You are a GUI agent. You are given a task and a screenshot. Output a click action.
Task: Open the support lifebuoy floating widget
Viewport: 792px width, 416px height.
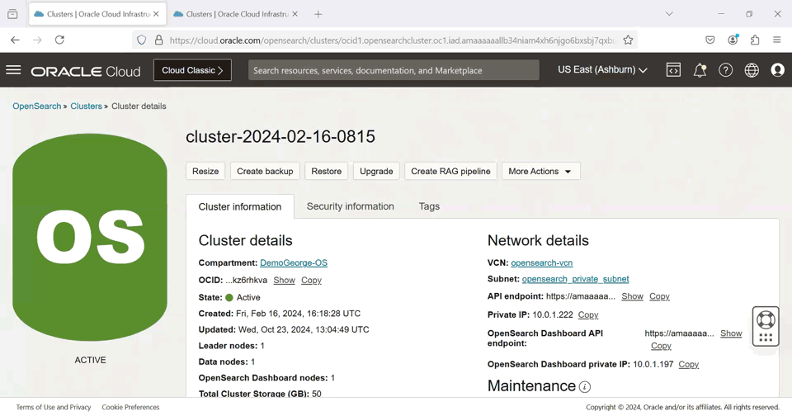coord(766,326)
